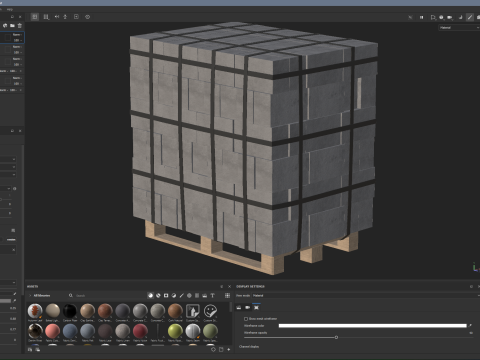Filter assets by filters half-circle icon
The image size is (480, 360).
[174, 295]
